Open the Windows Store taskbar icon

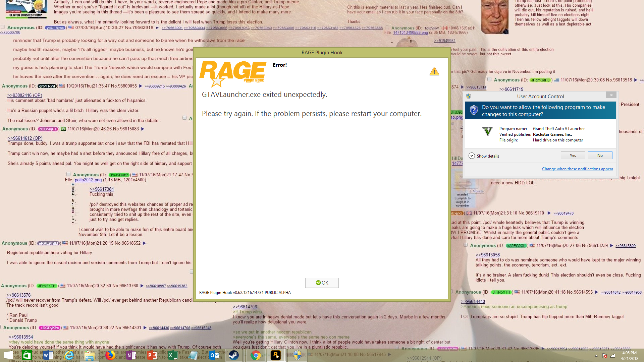(27, 355)
